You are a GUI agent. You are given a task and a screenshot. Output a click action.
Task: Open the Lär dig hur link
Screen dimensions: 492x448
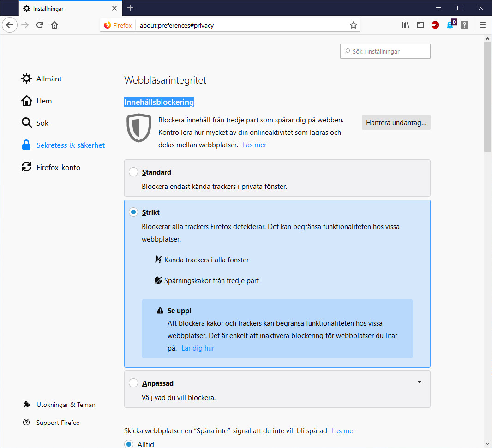[198, 348]
